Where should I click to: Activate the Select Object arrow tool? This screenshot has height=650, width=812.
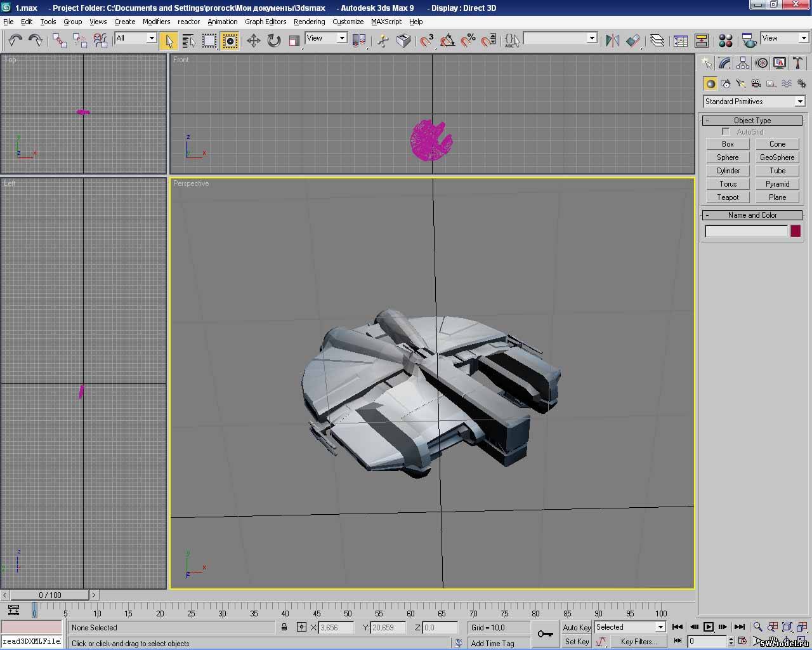pos(168,41)
